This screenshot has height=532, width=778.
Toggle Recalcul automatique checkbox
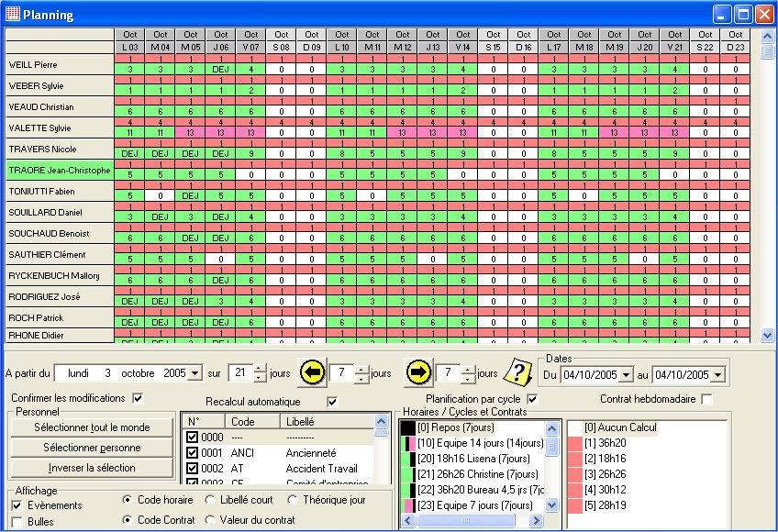point(332,402)
